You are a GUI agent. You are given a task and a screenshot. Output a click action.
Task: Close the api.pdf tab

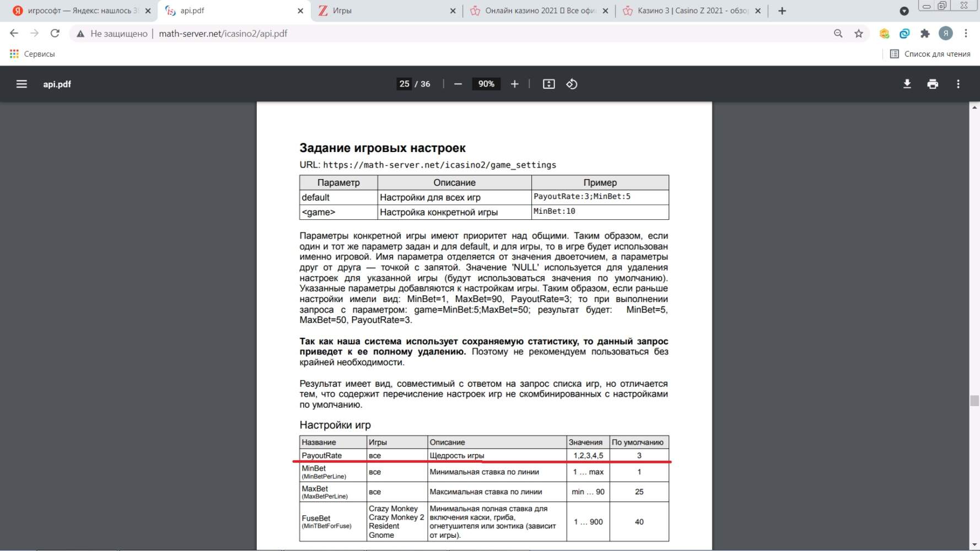pos(300,11)
